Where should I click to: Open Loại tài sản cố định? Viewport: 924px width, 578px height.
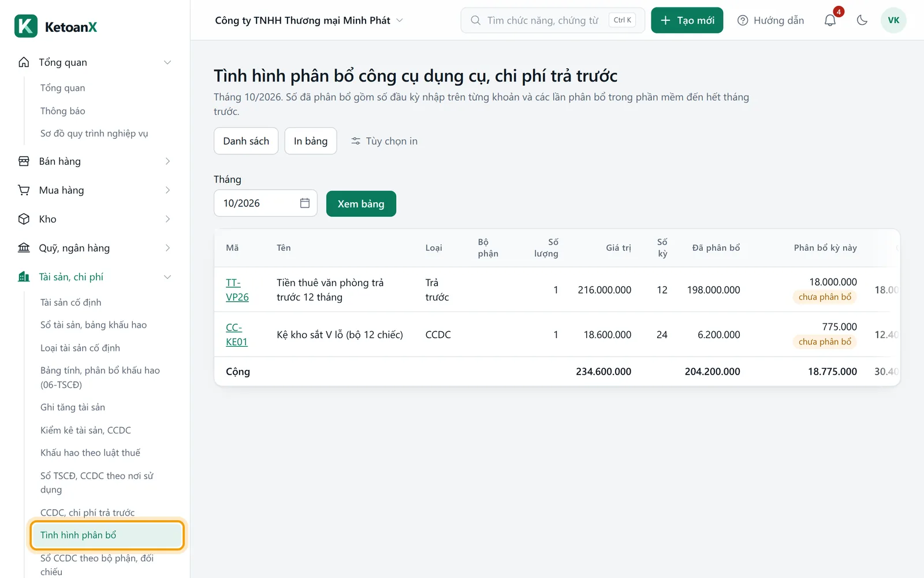[80, 348]
